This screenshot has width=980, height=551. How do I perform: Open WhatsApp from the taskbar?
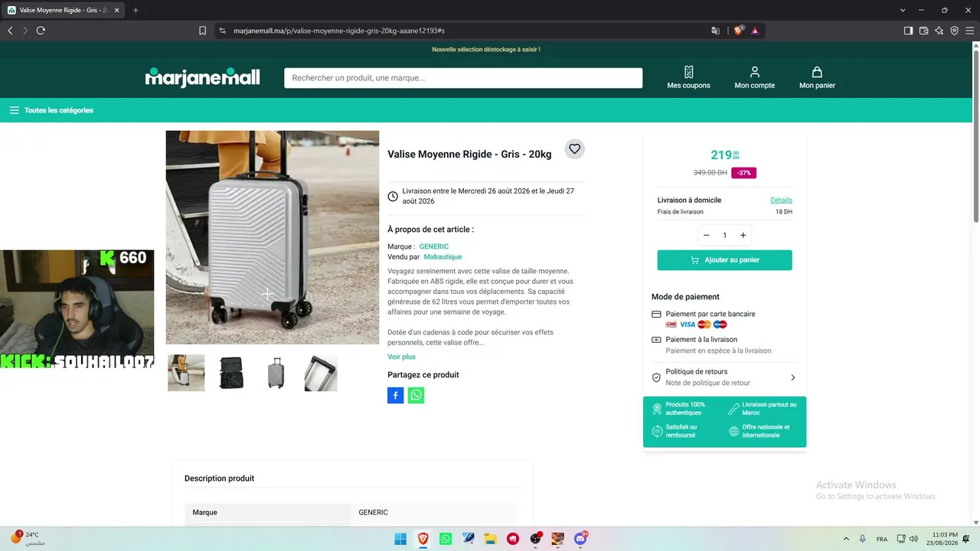click(446, 539)
